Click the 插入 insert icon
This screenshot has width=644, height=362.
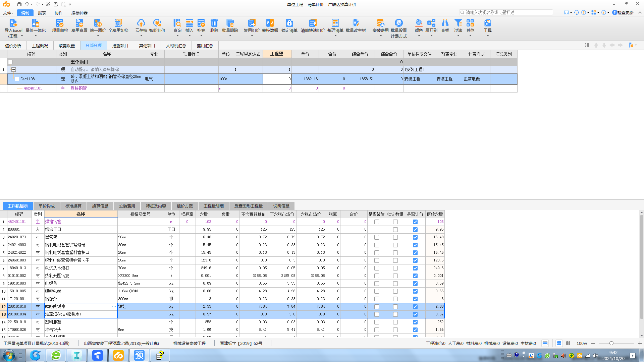point(190,23)
